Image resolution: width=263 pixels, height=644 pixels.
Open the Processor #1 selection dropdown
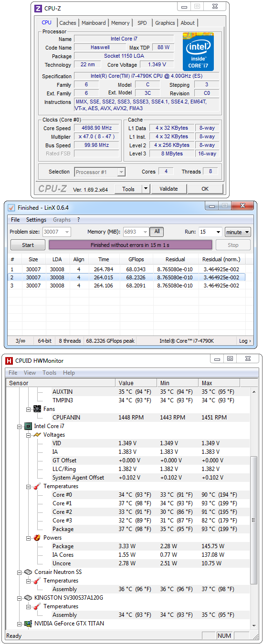[x=121, y=172]
